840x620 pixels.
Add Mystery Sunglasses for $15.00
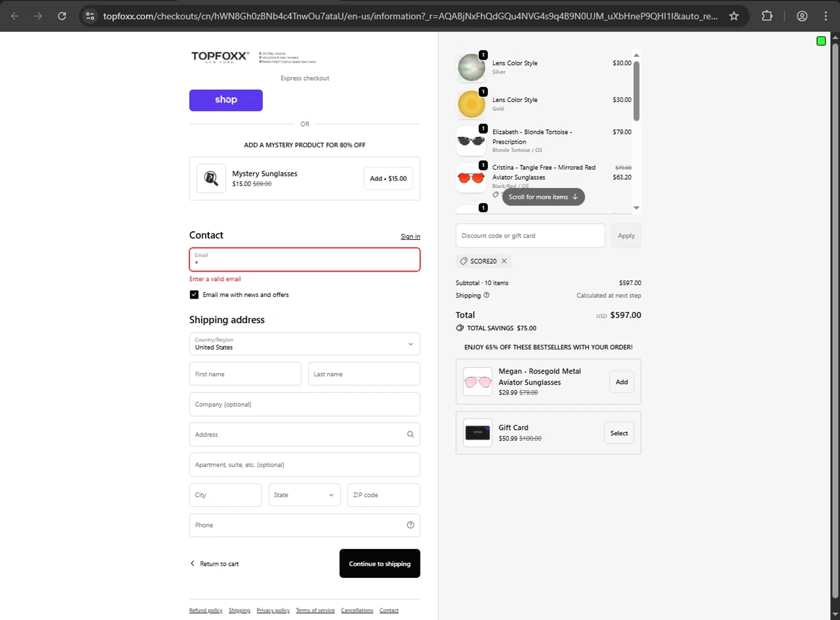coord(388,179)
